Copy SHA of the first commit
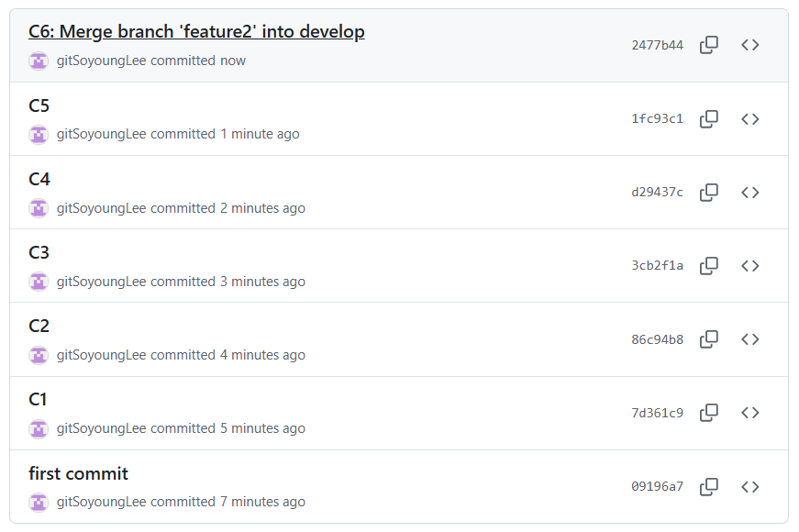This screenshot has height=532, width=799. pos(708,486)
